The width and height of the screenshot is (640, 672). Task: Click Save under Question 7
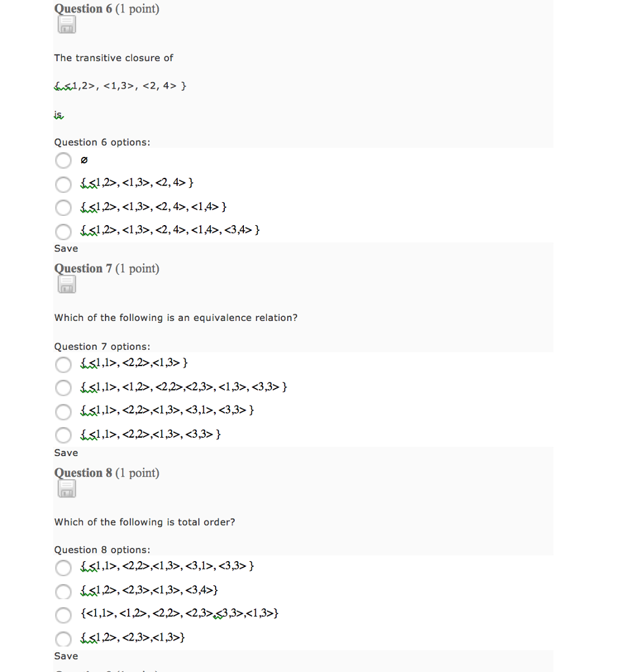pyautogui.click(x=66, y=453)
